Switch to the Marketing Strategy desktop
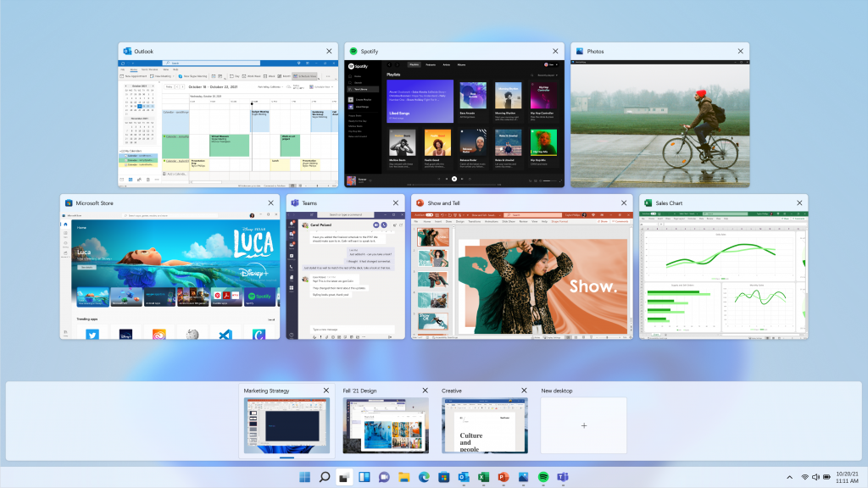The height and width of the screenshot is (488, 868). pos(287,425)
